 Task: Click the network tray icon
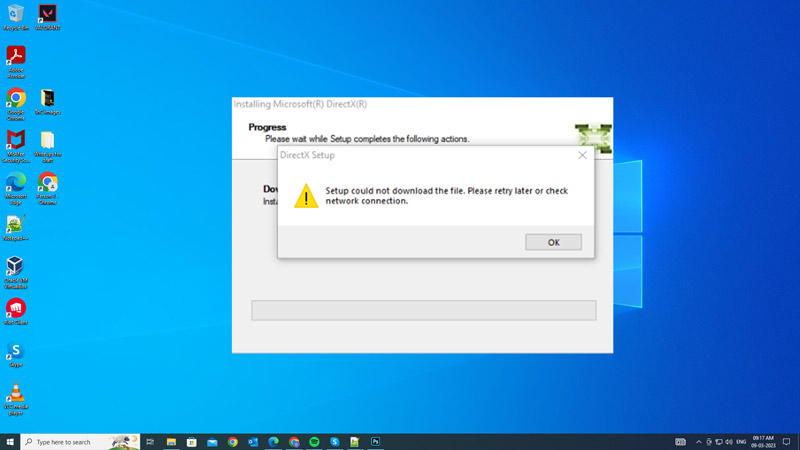(x=719, y=442)
